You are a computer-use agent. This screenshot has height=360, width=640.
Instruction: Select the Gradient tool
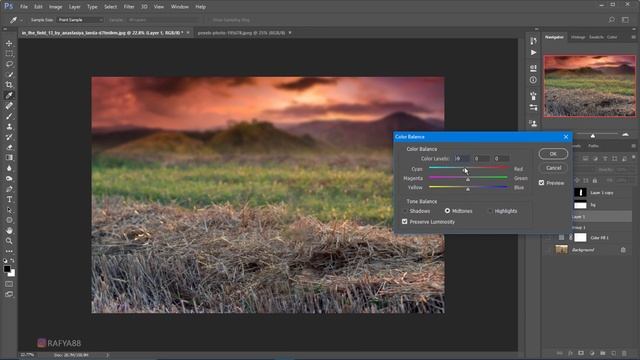click(9, 158)
